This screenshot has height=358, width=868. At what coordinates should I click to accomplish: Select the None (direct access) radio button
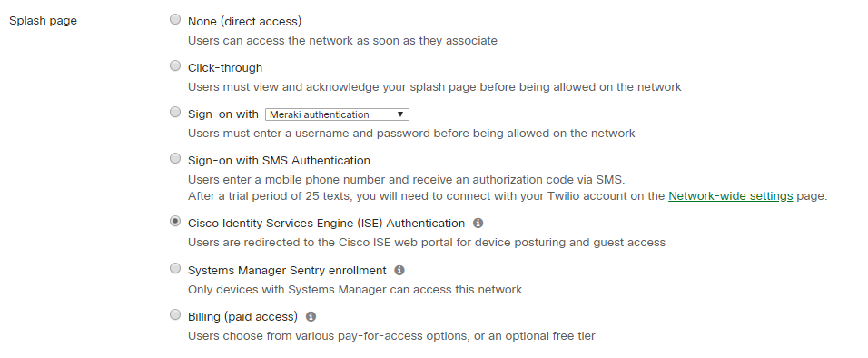(175, 20)
